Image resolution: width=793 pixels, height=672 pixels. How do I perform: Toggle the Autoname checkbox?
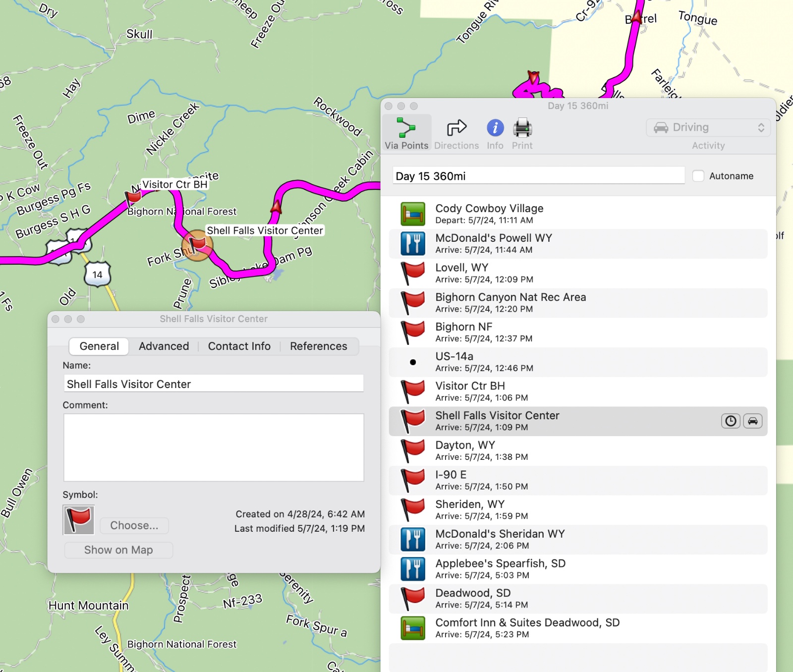[698, 176]
